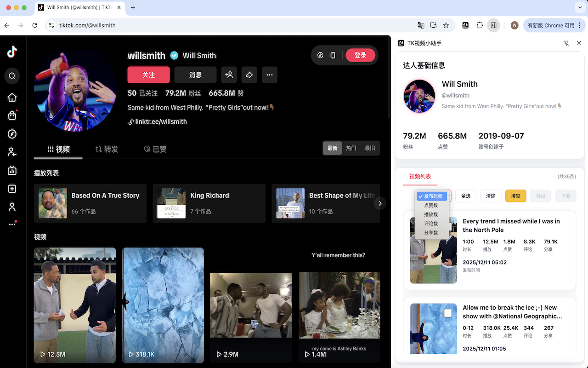
Task: Go to TikTok home via house icon
Action: (12, 97)
